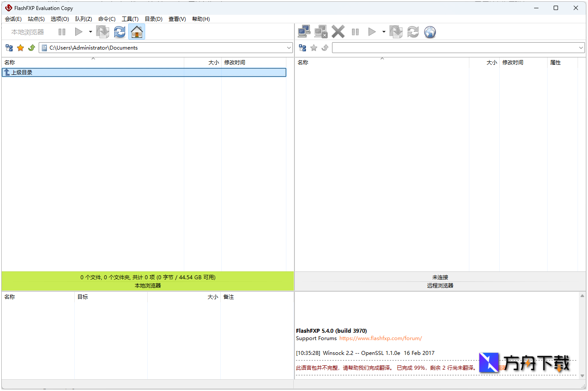Image resolution: width=588 pixels, height=391 pixels.
Task: Click the grey up-directory icon in remote pane
Action: (x=325, y=48)
